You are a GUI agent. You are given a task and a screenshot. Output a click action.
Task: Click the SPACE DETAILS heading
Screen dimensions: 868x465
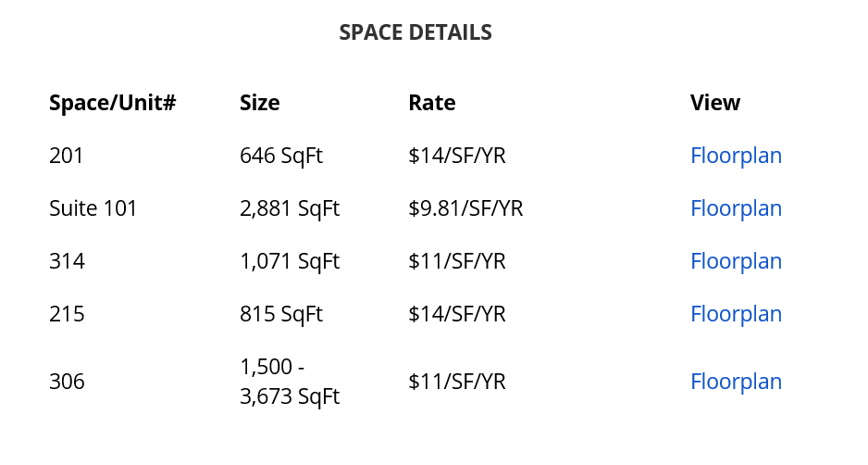pyautogui.click(x=415, y=33)
